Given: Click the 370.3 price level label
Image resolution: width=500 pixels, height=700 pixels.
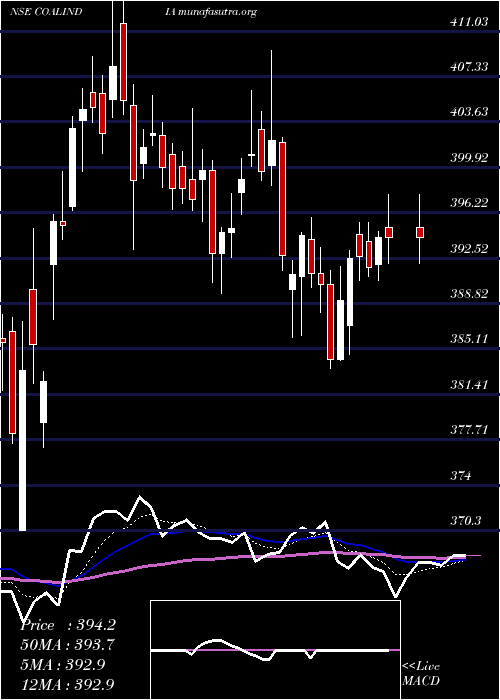Looking at the screenshot, I should click(466, 521).
